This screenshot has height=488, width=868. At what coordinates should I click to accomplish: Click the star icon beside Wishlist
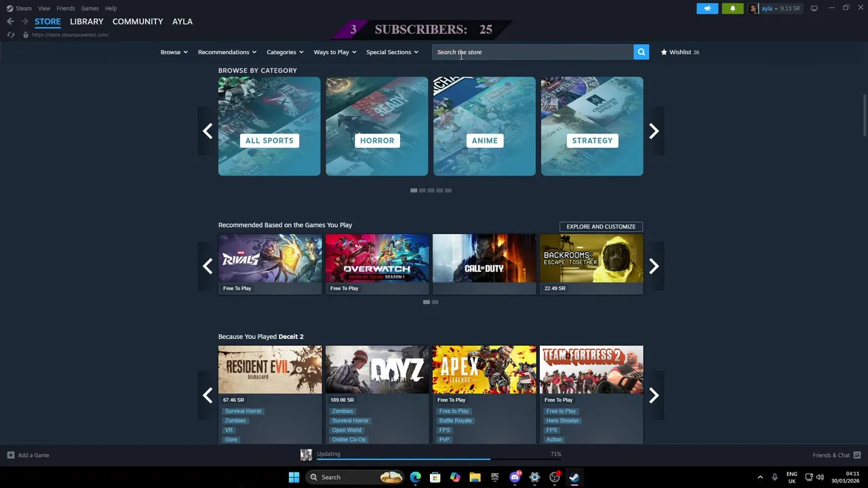point(664,52)
